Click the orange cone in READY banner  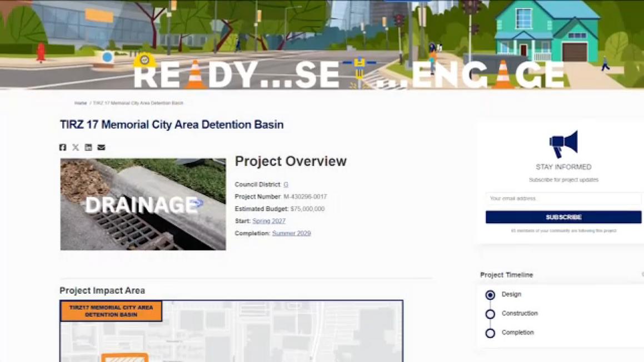click(195, 74)
